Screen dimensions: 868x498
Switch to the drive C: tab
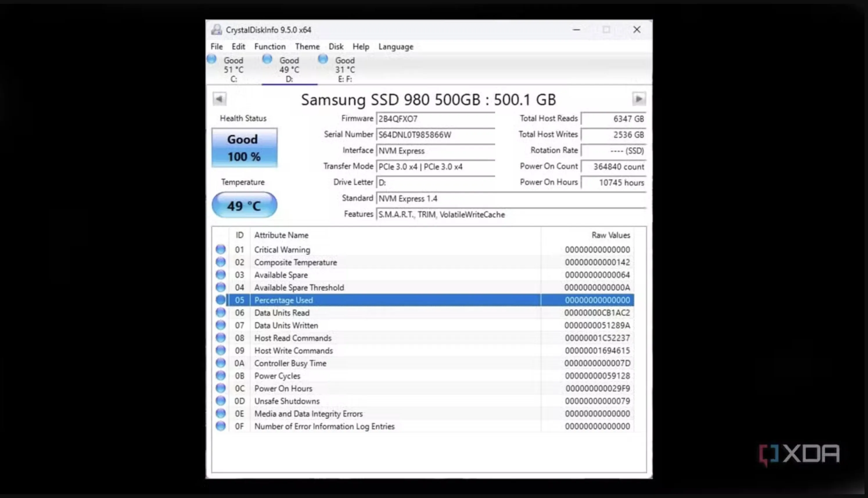[x=233, y=68]
